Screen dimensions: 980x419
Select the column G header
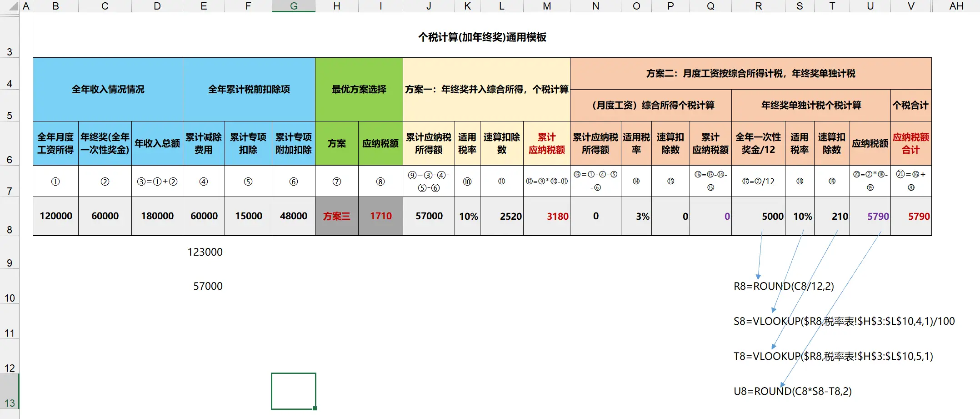click(294, 6)
